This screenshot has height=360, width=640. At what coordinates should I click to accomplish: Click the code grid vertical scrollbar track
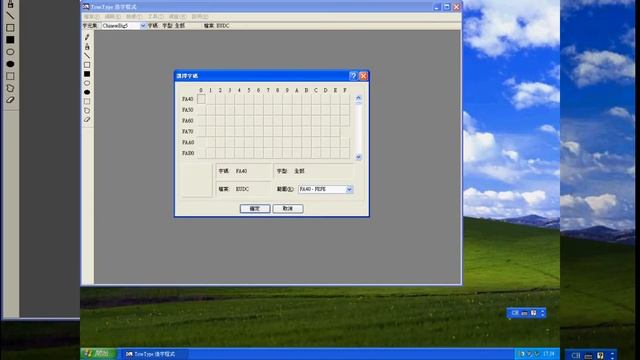pos(358,127)
